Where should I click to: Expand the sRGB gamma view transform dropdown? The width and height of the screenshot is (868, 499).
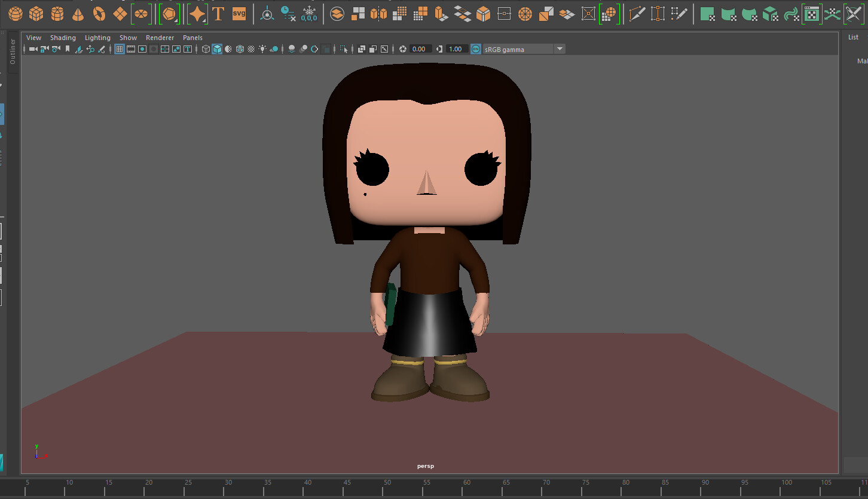click(x=560, y=49)
